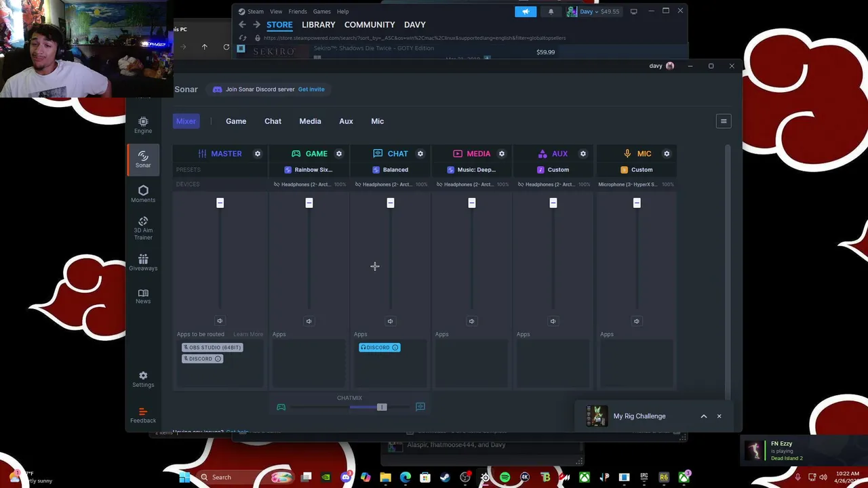Click the mixer layout menu icon
868x488 pixels.
(x=724, y=121)
